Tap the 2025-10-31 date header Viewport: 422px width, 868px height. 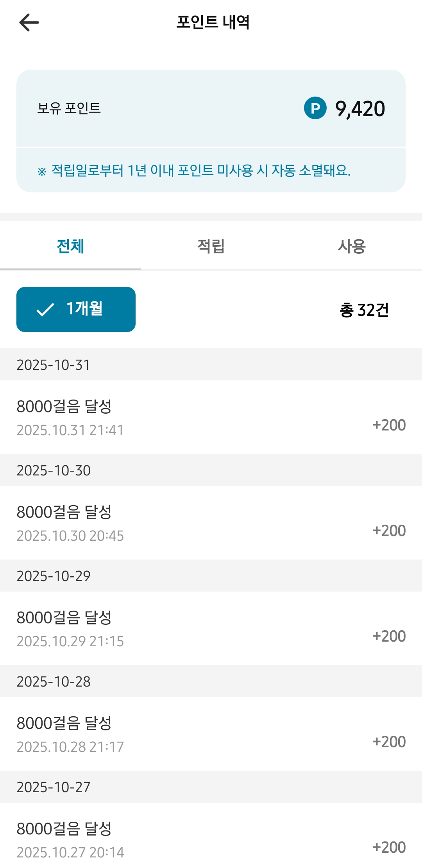click(x=54, y=365)
